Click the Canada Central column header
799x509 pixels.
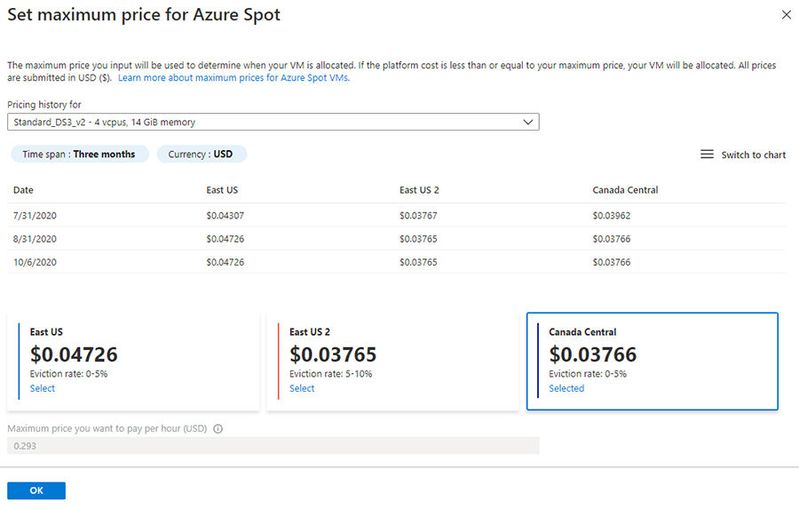tap(625, 190)
